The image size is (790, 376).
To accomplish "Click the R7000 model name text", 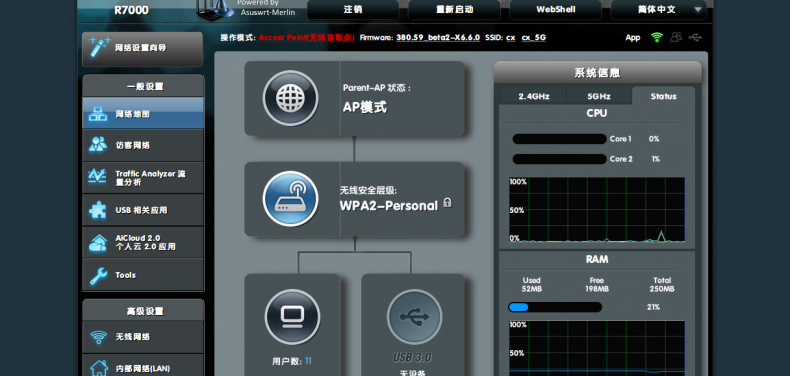I will 131,10.
